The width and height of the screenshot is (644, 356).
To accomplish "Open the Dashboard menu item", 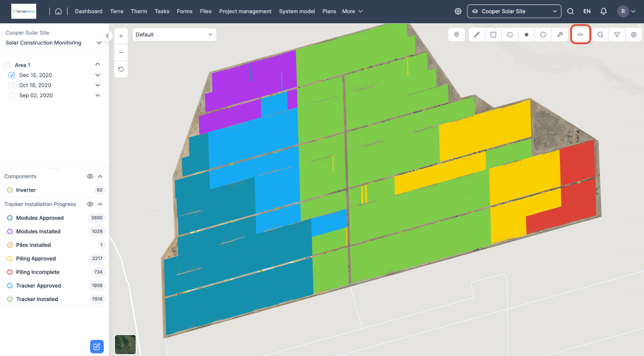I will 89,11.
